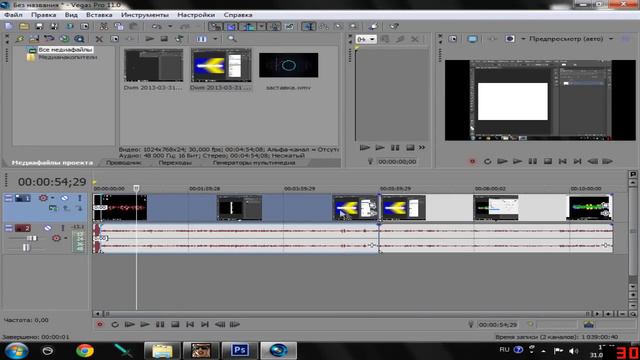Image resolution: width=640 pixels, height=360 pixels.
Task: Click Stop in the timeline transport bar
Action: click(x=175, y=324)
